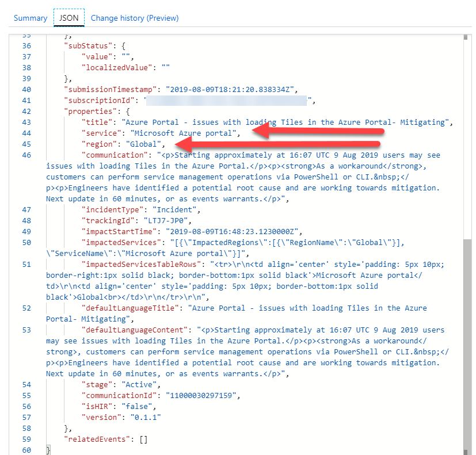Click the version value "0.1.1"

pyautogui.click(x=145, y=417)
